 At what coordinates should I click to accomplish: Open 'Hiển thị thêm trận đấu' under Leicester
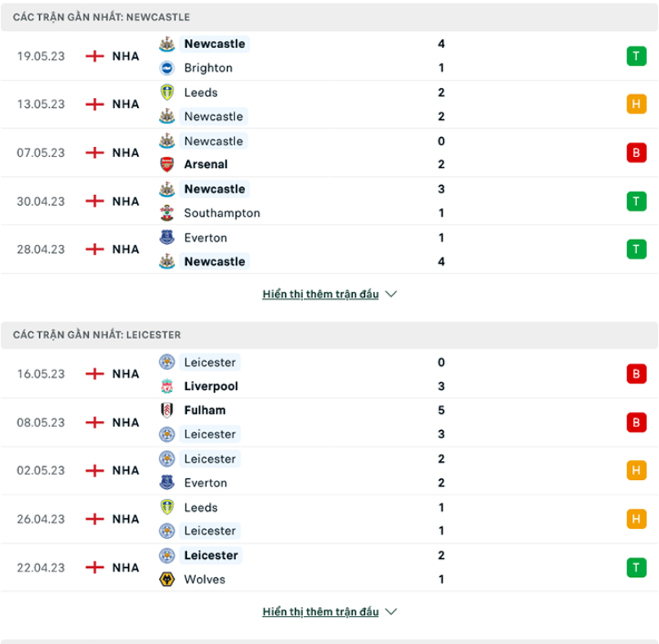point(320,611)
